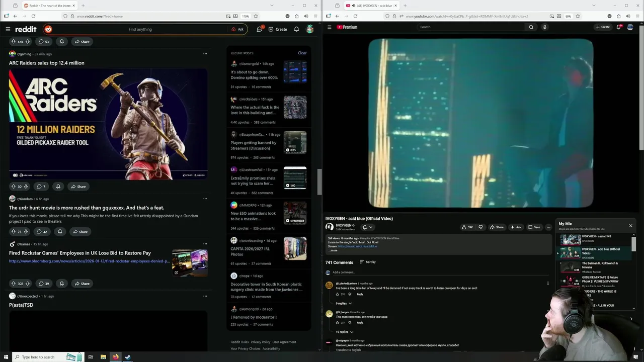The height and width of the screenshot is (362, 644).
Task: Downvote the ARC Raiders sales post
Action: pos(26,187)
